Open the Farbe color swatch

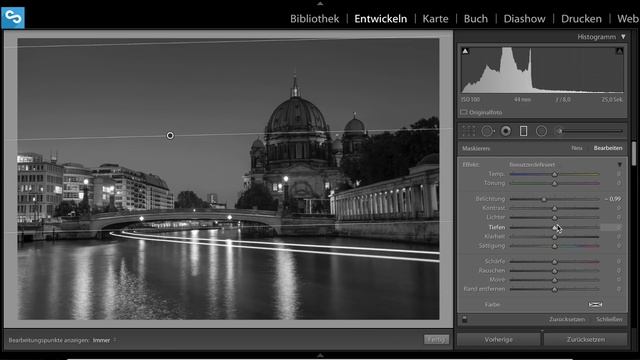coord(595,304)
